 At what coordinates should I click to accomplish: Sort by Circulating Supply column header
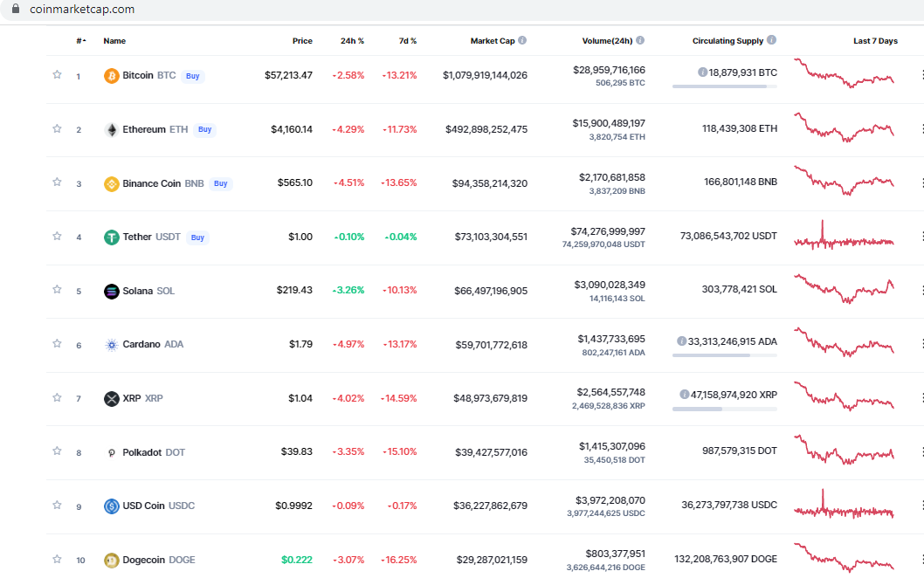point(727,41)
